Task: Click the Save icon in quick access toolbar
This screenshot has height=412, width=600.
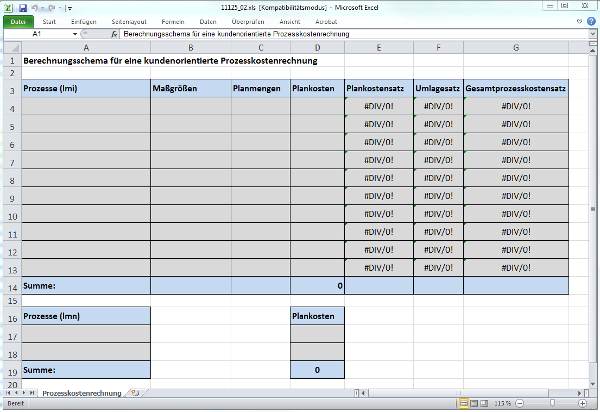Action: pyautogui.click(x=21, y=7)
